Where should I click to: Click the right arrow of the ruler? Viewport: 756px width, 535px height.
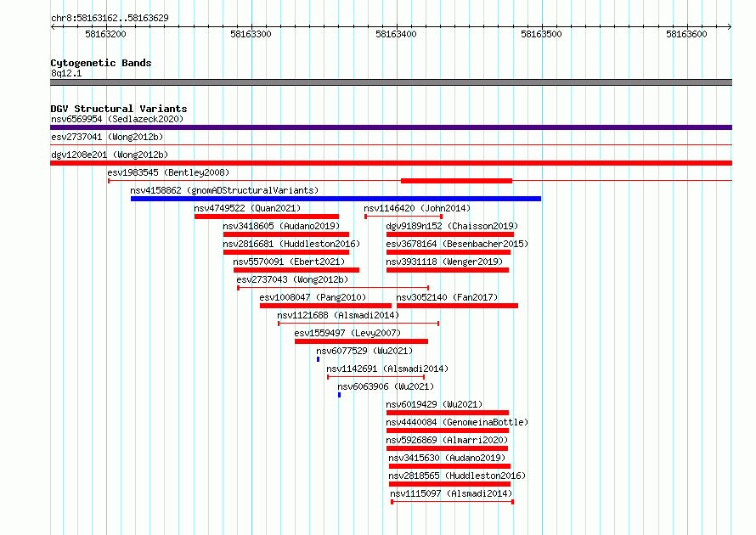[730, 26]
